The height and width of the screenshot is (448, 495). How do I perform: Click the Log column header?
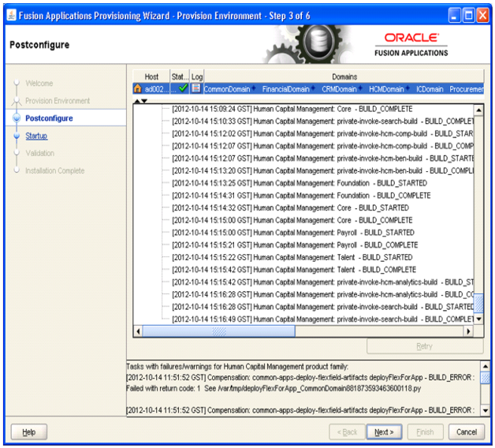(x=197, y=77)
